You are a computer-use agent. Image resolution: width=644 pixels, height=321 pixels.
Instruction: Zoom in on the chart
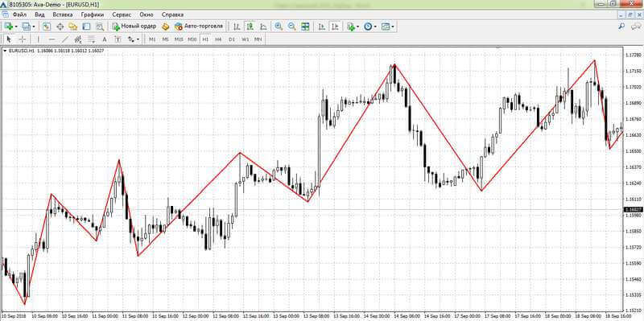coord(279,27)
